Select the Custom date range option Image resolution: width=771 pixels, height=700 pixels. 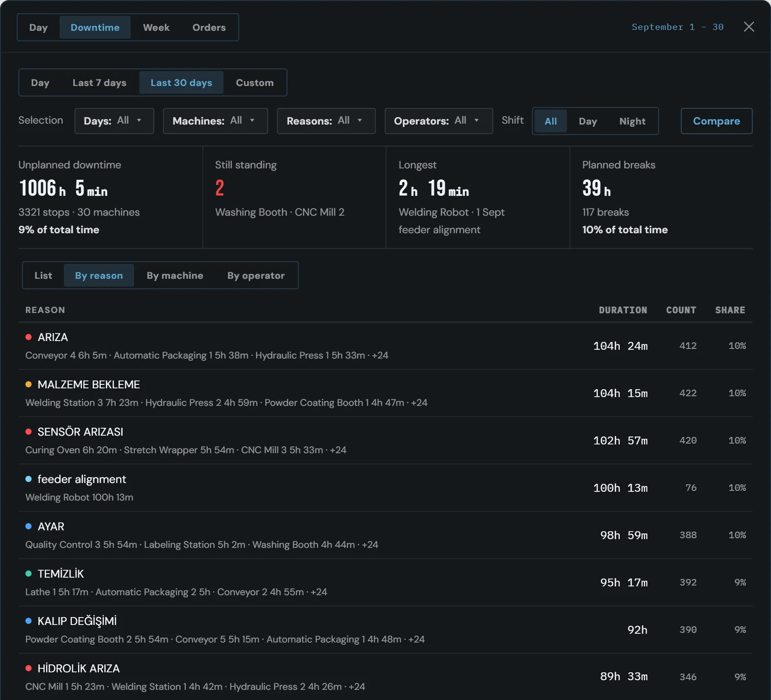[x=254, y=82]
